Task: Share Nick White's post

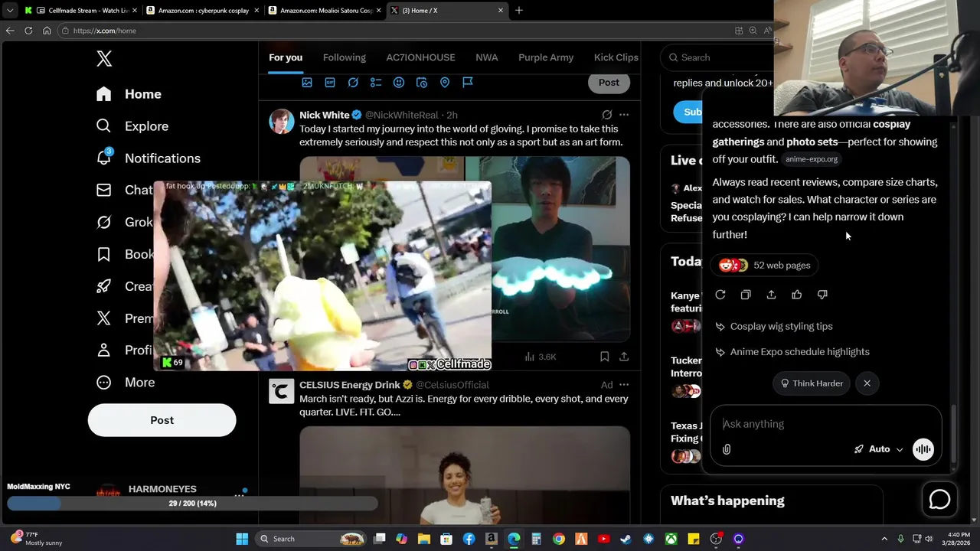Action: click(x=624, y=357)
